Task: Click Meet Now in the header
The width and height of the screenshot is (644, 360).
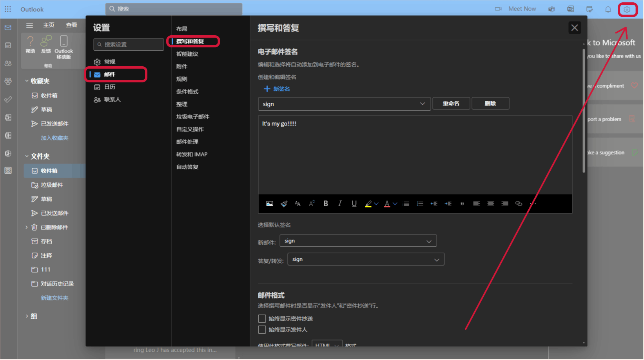Action: coord(516,9)
